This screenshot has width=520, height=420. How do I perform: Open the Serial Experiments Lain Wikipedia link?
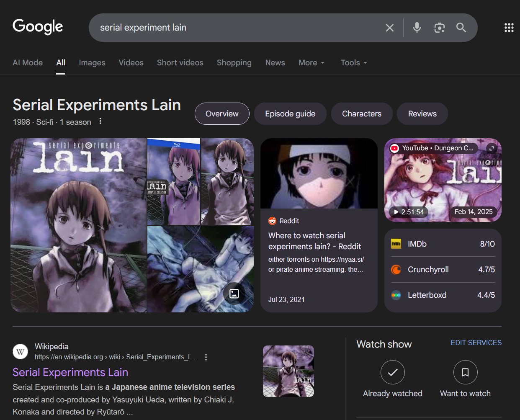click(x=70, y=372)
